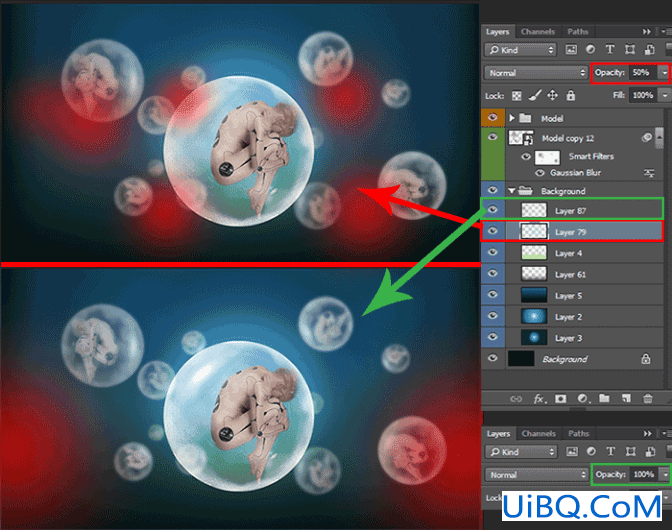Open Gaussian Blur blending options icon
This screenshot has height=531, width=672.
coord(649,173)
